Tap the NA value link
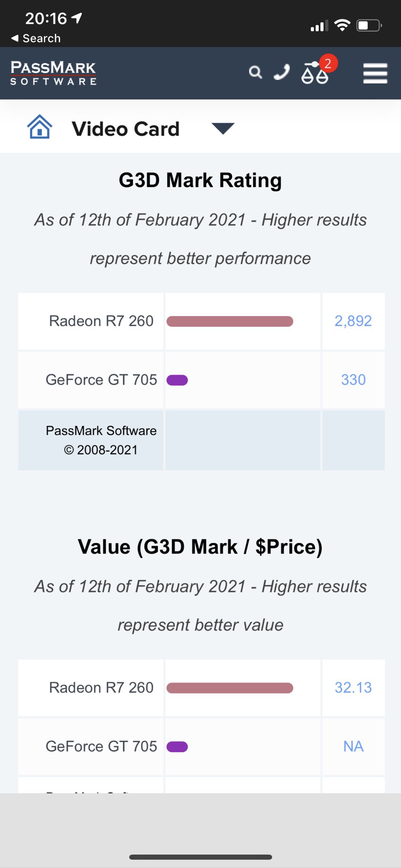401x868 pixels. [x=353, y=746]
